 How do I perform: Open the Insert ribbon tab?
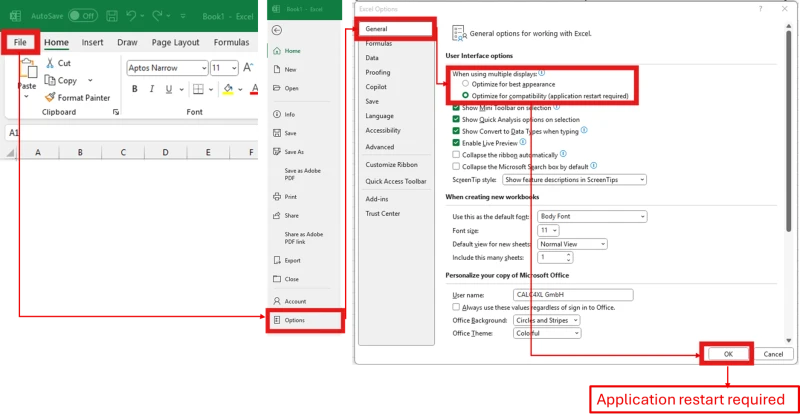point(92,42)
